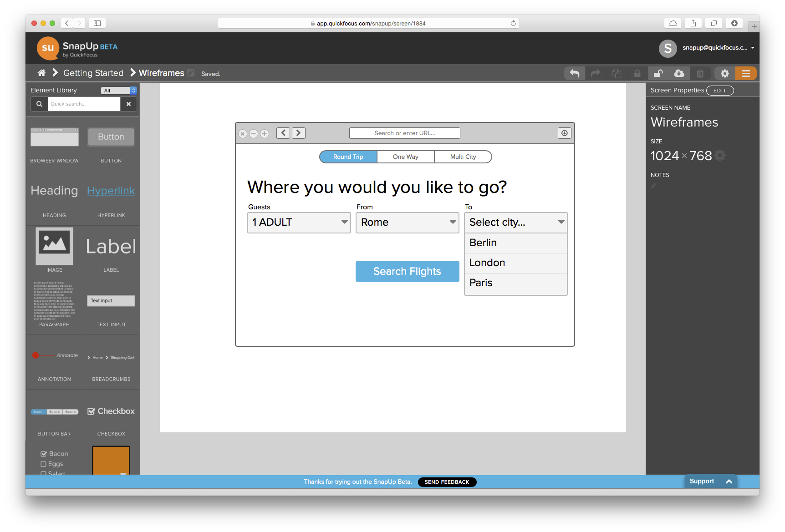The height and width of the screenshot is (532, 785).
Task: Click Wireframes breadcrumb title
Action: (x=162, y=73)
